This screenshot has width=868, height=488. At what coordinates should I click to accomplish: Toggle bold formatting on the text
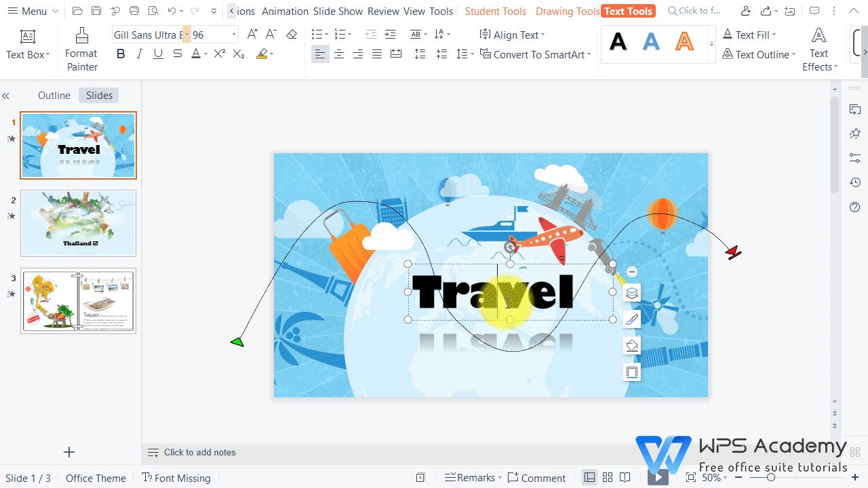(x=121, y=54)
